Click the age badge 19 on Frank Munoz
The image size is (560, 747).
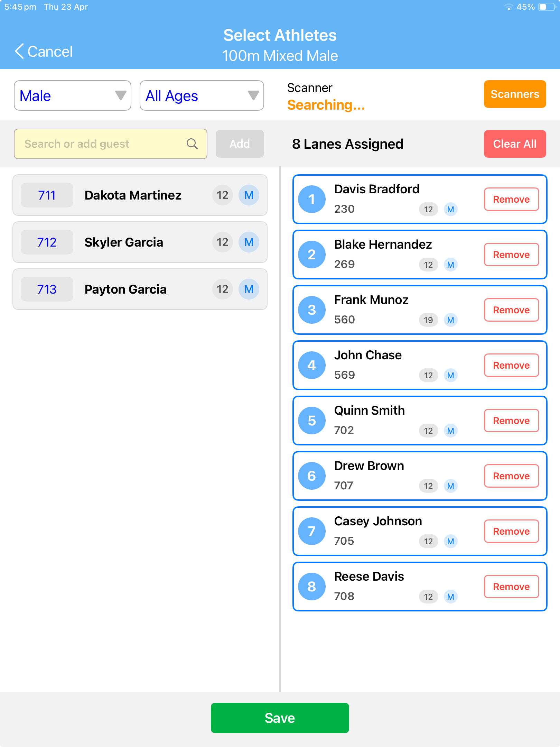click(x=428, y=320)
